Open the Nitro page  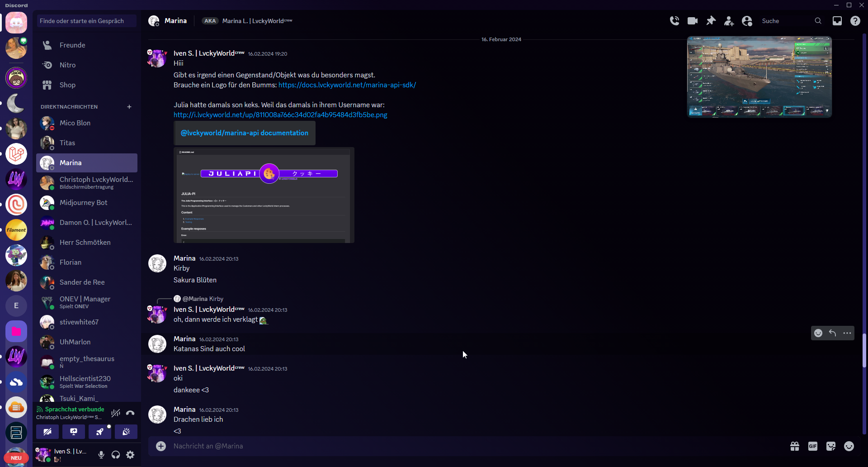coord(67,65)
